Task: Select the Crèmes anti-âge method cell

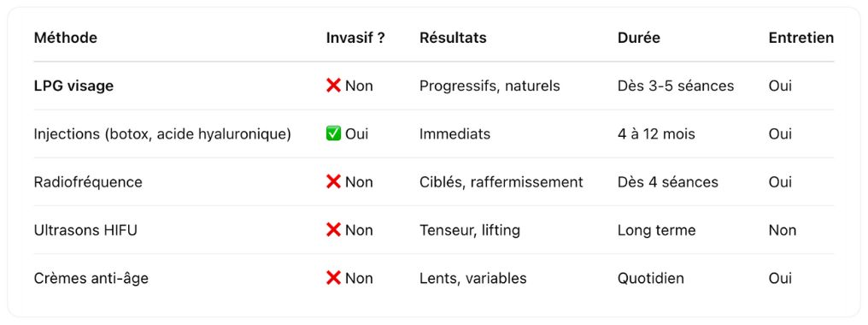Action: coord(91,278)
